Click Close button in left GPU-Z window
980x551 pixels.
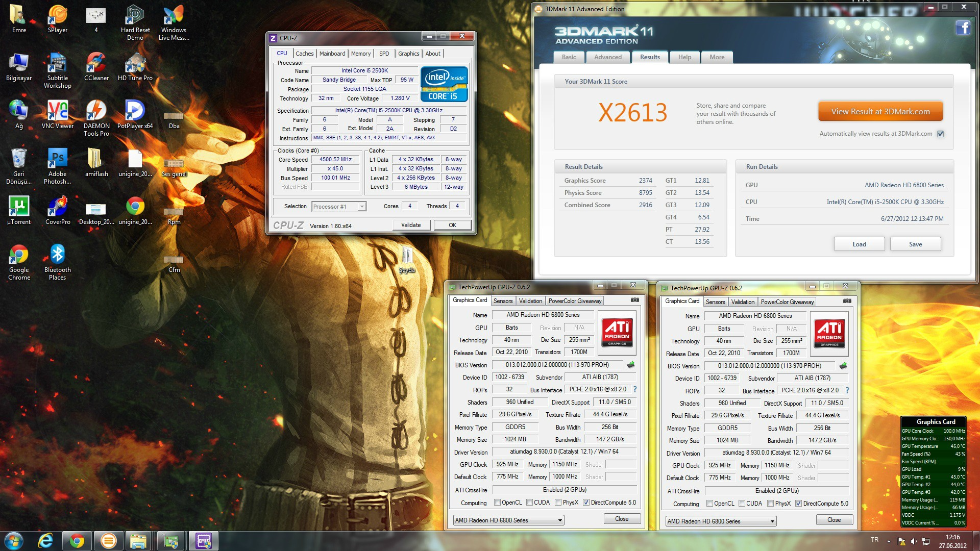tap(622, 519)
